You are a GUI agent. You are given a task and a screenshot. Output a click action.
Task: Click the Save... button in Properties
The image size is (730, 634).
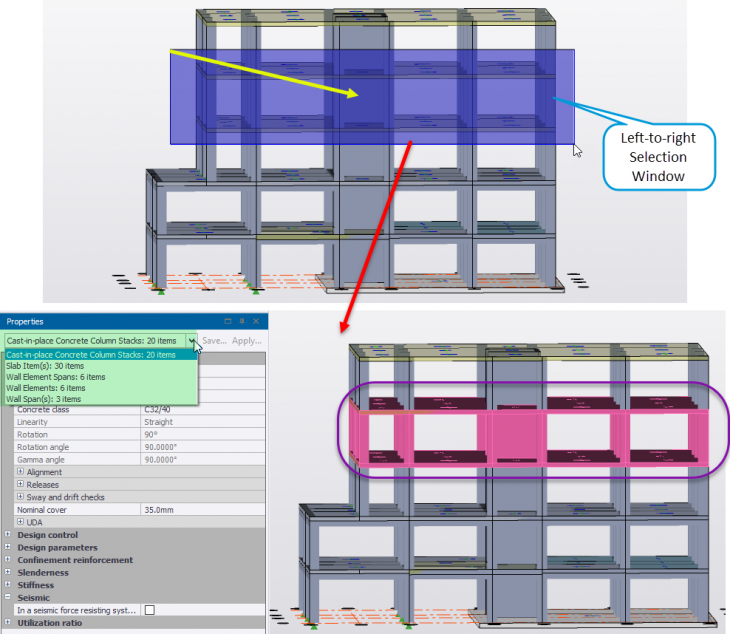[x=214, y=340]
